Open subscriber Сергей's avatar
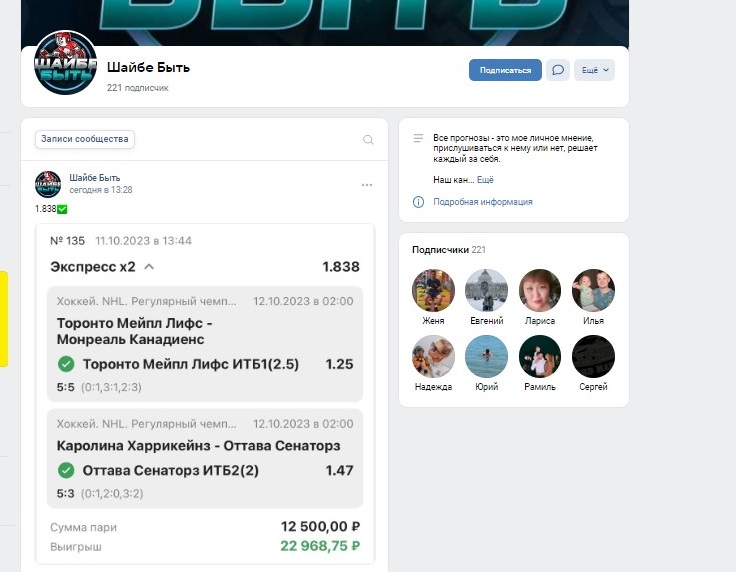Image resolution: width=736 pixels, height=572 pixels. (x=593, y=357)
